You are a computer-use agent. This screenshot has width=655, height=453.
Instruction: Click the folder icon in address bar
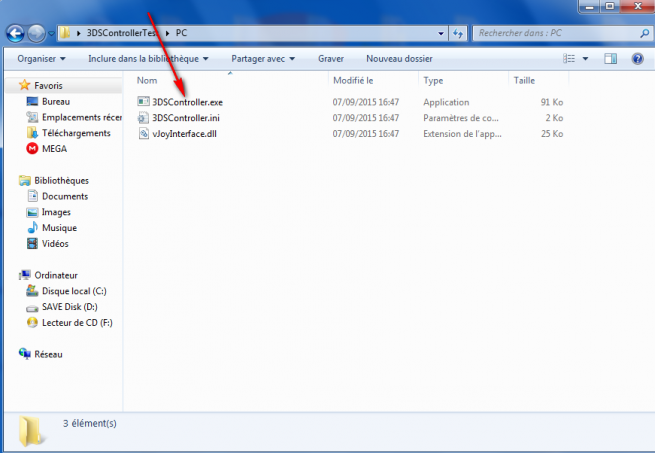pyautogui.click(x=65, y=33)
